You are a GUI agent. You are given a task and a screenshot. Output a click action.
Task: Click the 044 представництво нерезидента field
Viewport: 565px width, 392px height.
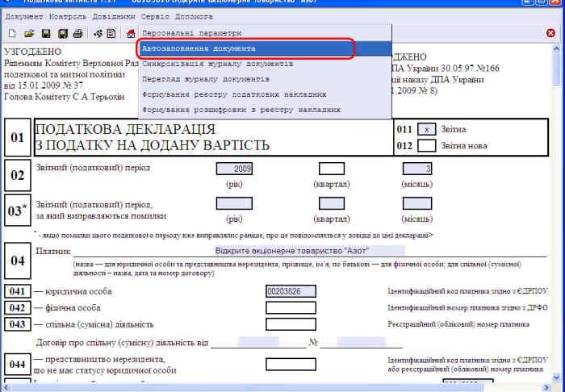(291, 365)
